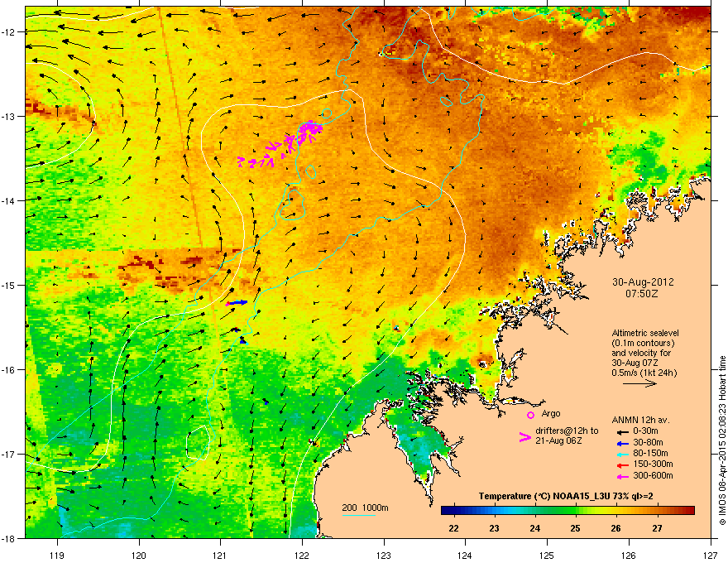The image size is (728, 563).
Task: Click the colorbar '22' tick label
Action: click(453, 528)
